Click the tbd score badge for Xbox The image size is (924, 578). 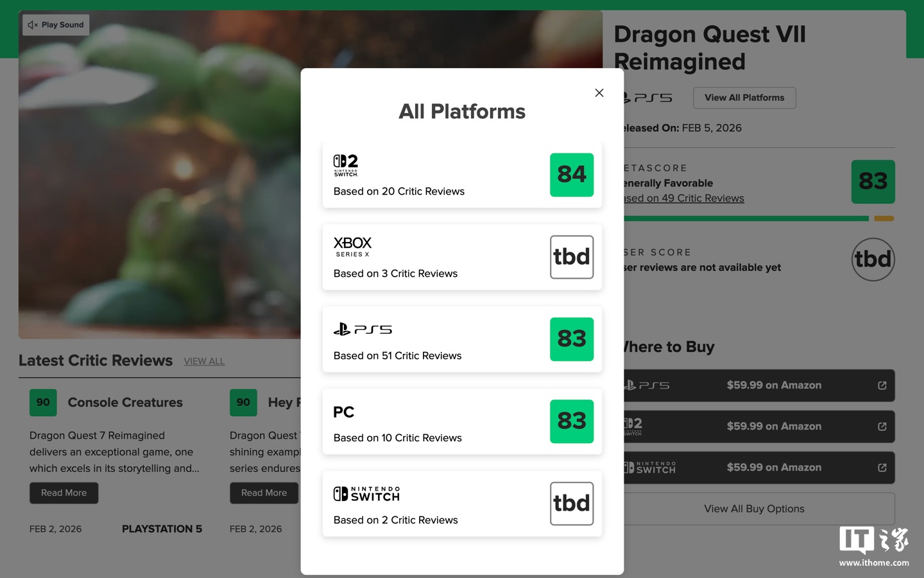click(571, 257)
